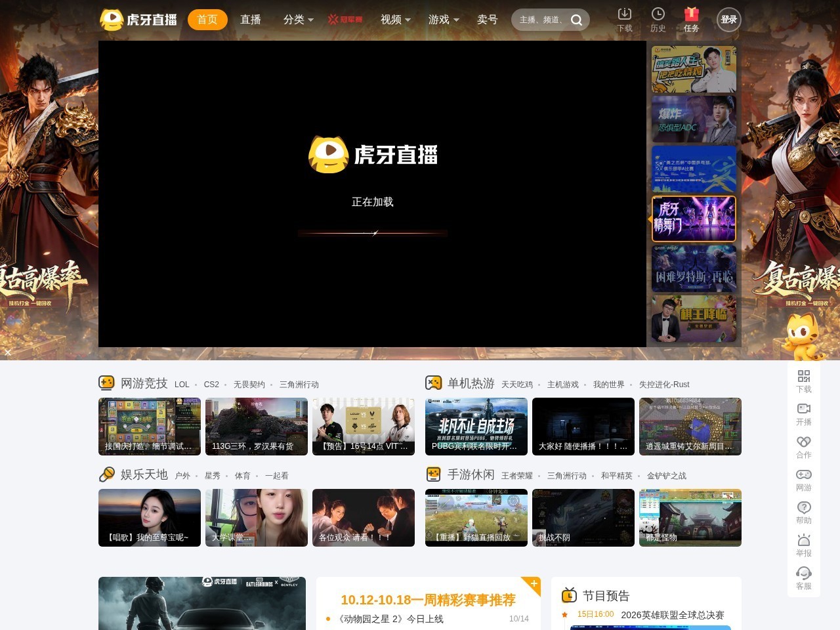Open the CS2 category link
The image size is (840, 630).
211,385
